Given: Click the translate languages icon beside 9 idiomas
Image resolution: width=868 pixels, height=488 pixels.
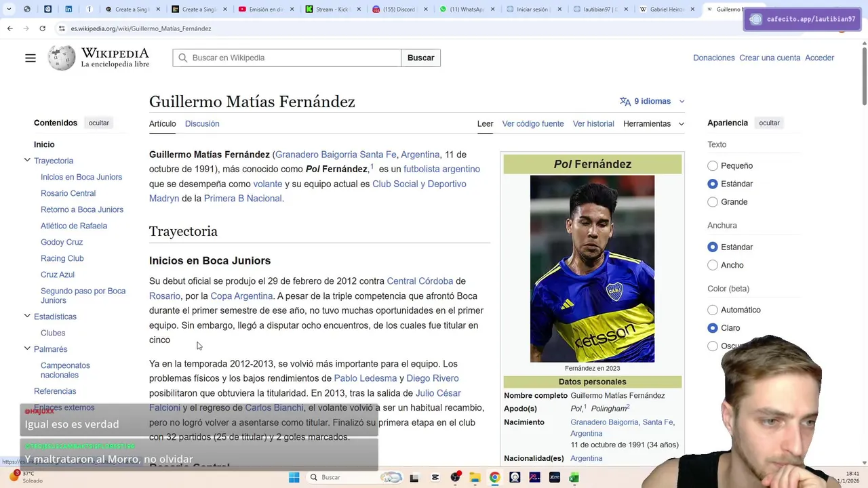Looking at the screenshot, I should (625, 101).
